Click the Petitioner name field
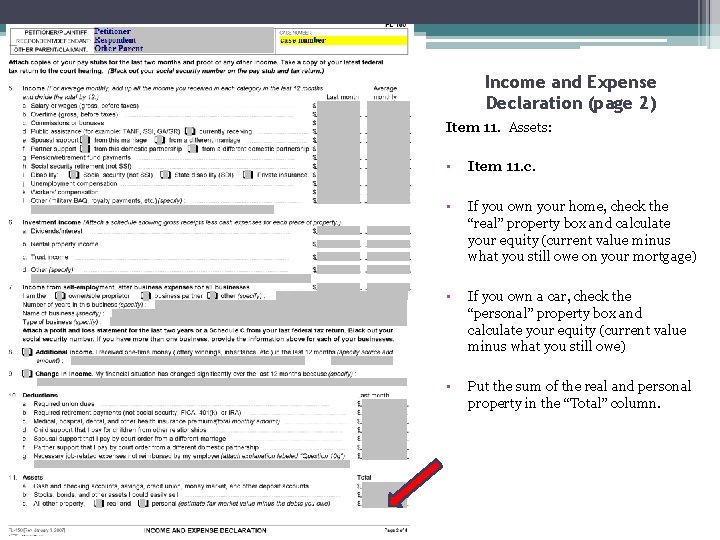This screenshot has width=720, height=540. click(x=183, y=31)
